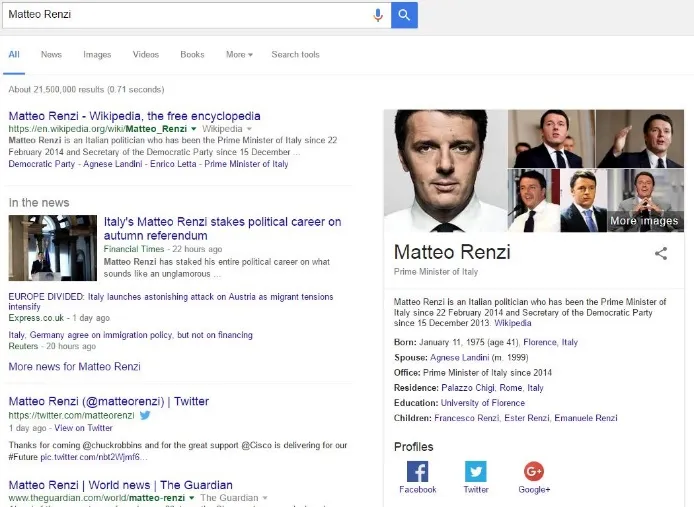Open the Matteo Renzi (@matteorenzi) Twitter result

pos(109,401)
